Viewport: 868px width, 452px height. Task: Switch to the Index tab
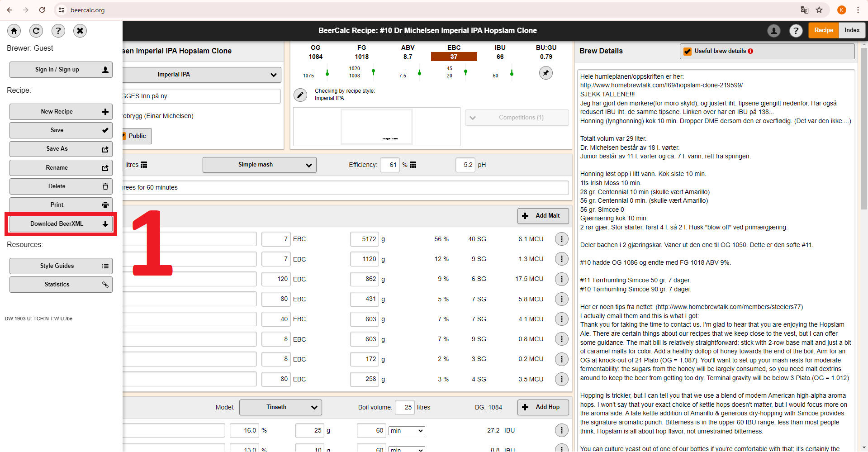852,30
